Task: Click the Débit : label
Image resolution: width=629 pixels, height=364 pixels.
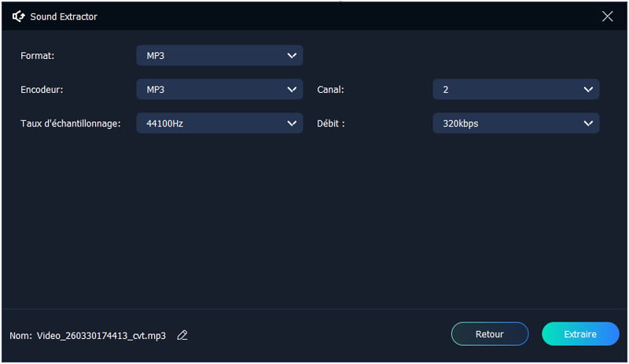Action: (332, 123)
